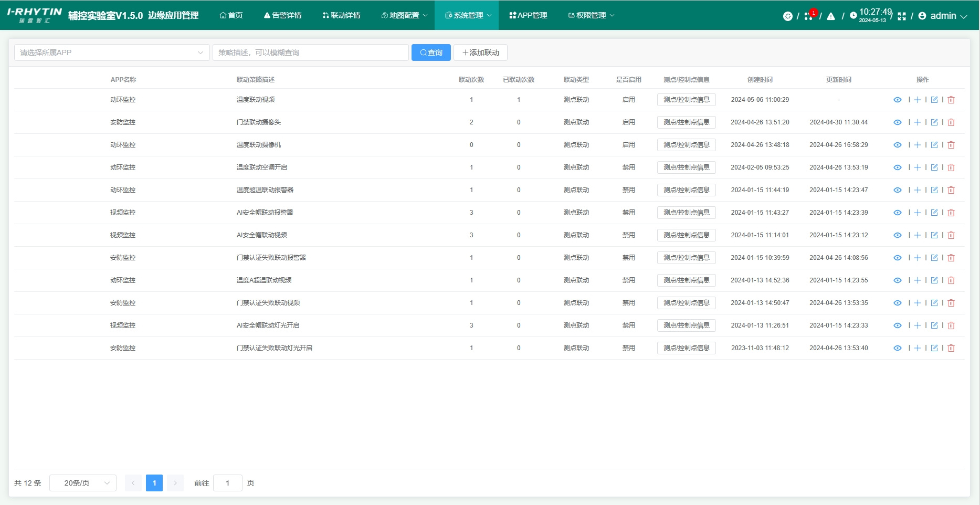View details of 温度联动空调开启 via eye icon
The width and height of the screenshot is (980, 505).
[x=898, y=167]
